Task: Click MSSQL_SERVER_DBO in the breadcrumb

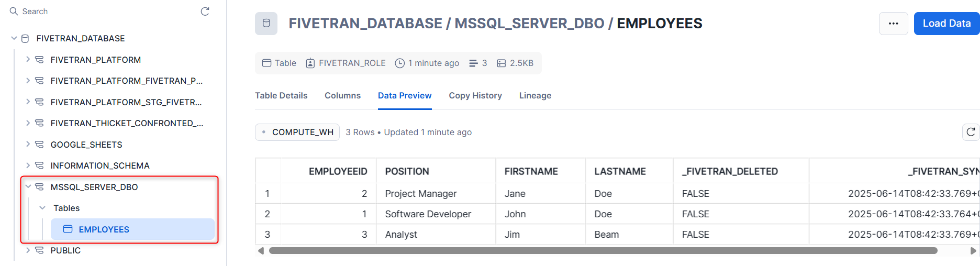Action: click(529, 24)
